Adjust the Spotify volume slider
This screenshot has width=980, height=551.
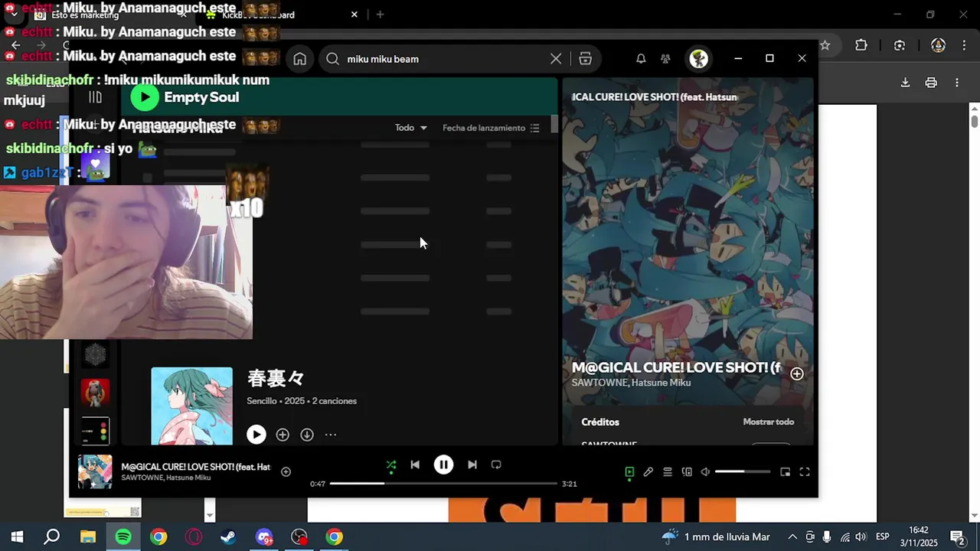(x=741, y=472)
